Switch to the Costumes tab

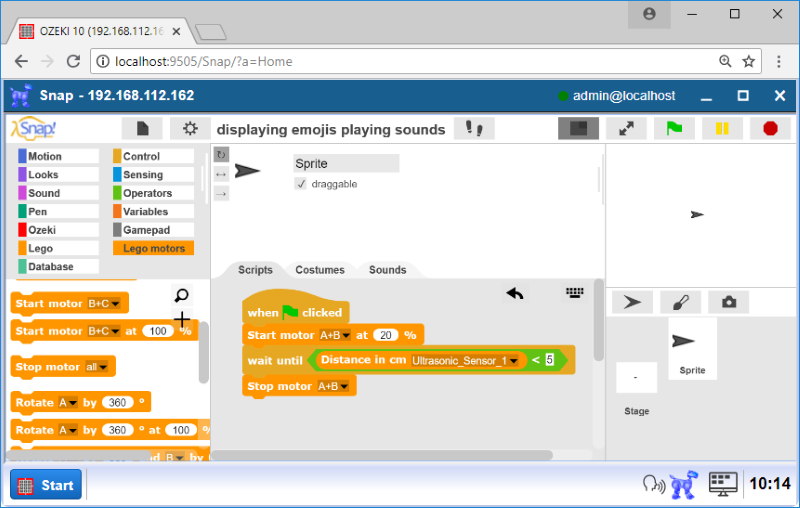(320, 270)
